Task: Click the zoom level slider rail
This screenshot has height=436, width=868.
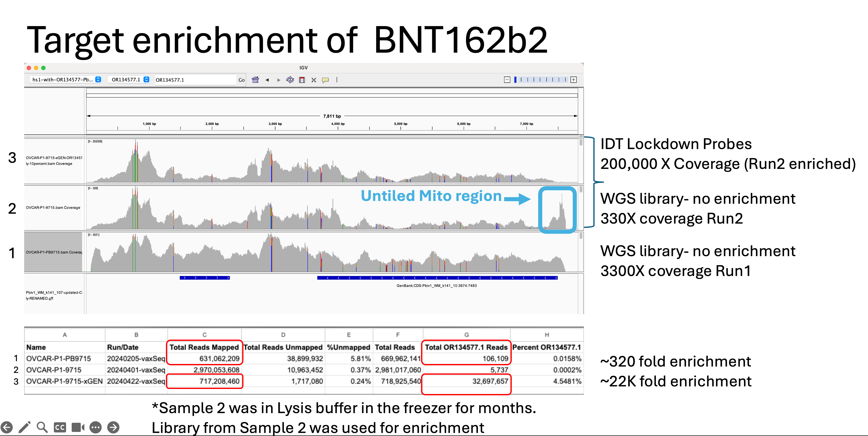Action: point(540,80)
